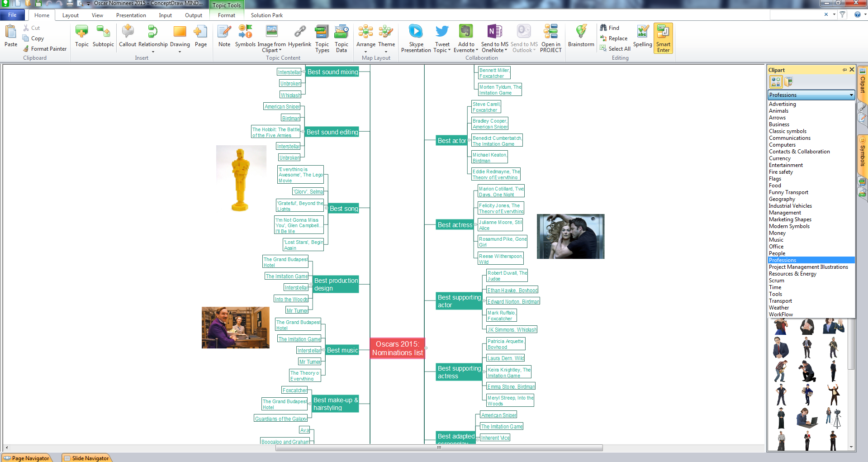
Task: Select the Entertainment clipart category
Action: point(786,165)
